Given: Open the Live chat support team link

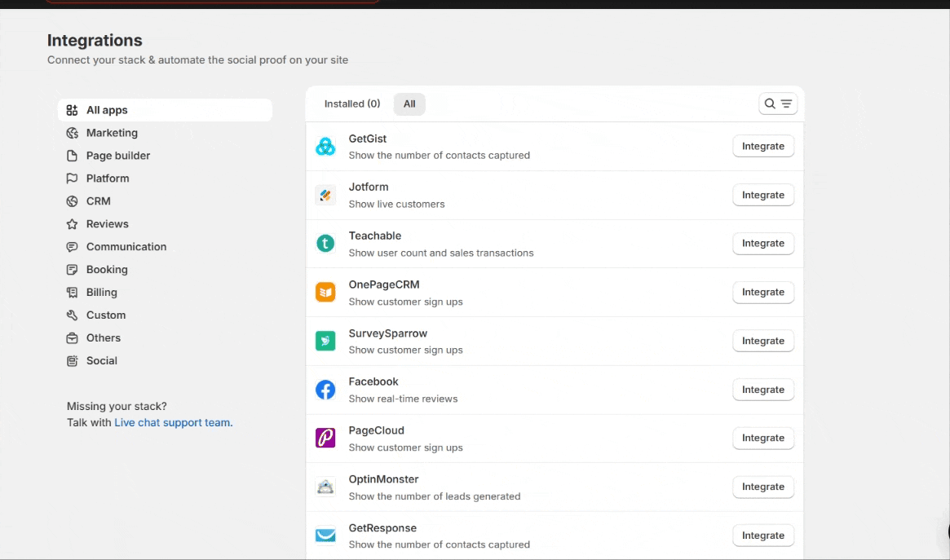Looking at the screenshot, I should [x=173, y=422].
